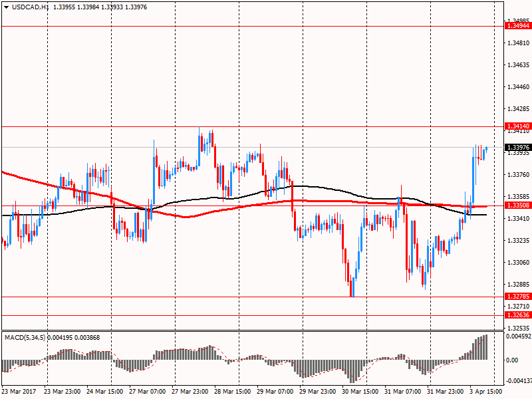
Task: Select the MACD(5,34,5) indicator label
Action: pyautogui.click(x=25, y=338)
